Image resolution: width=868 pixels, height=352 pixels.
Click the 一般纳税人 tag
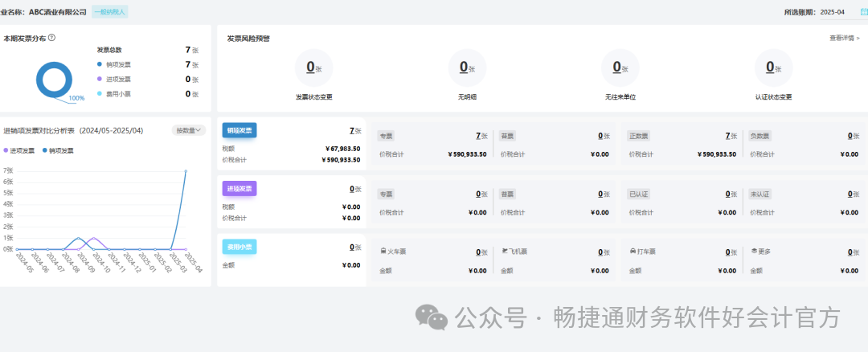pos(110,11)
